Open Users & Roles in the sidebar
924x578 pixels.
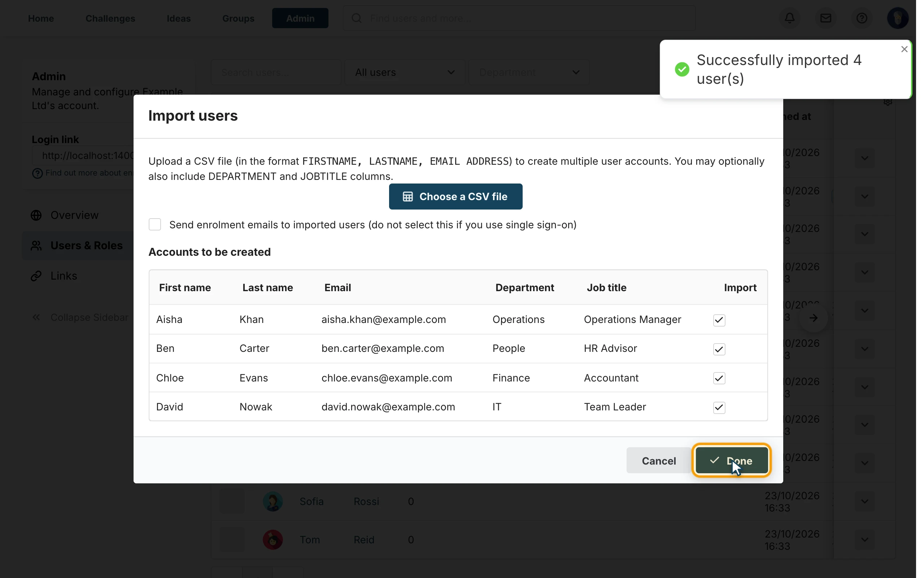[x=78, y=245]
